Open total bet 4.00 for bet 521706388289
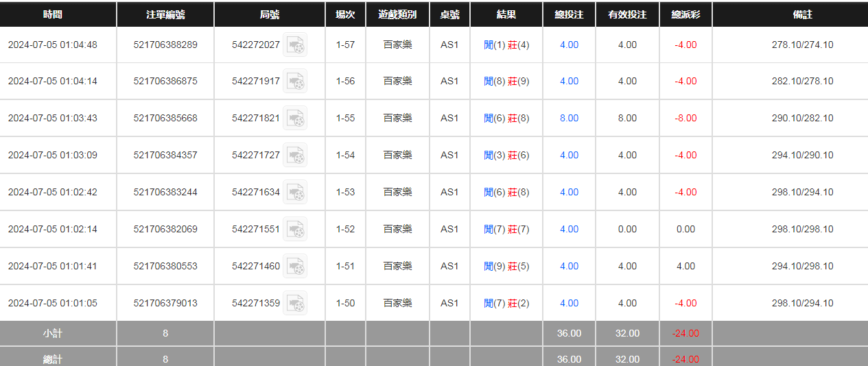The image size is (868, 366). point(569,45)
